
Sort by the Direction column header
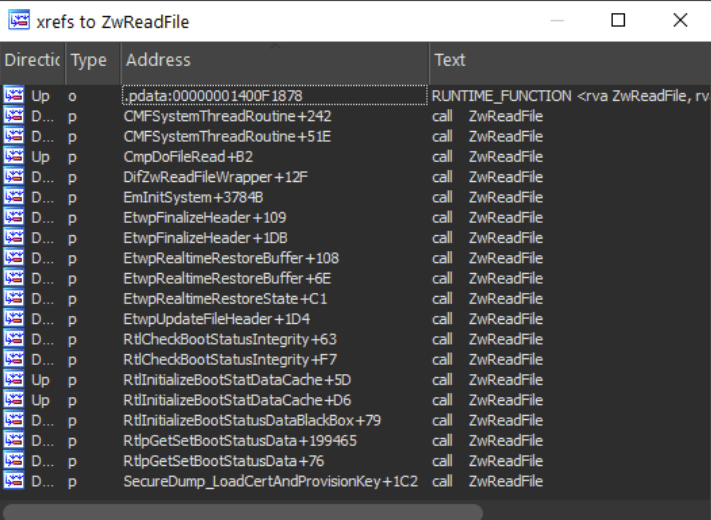tap(32, 60)
